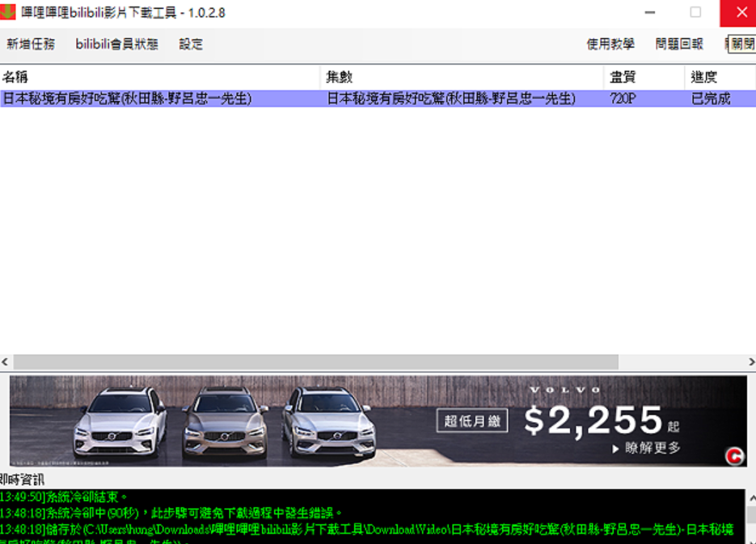Open the 設定 menu
This screenshot has width=756, height=544.
(x=191, y=44)
